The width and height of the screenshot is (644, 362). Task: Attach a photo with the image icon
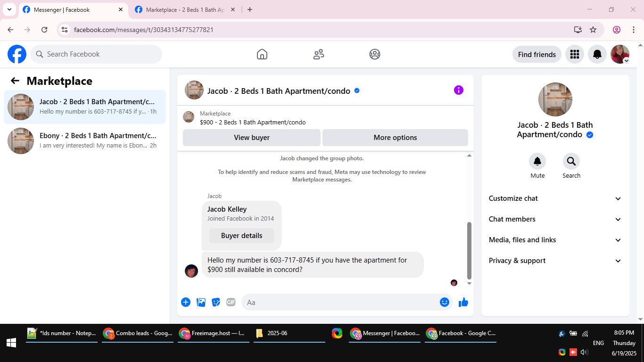pos(201,302)
